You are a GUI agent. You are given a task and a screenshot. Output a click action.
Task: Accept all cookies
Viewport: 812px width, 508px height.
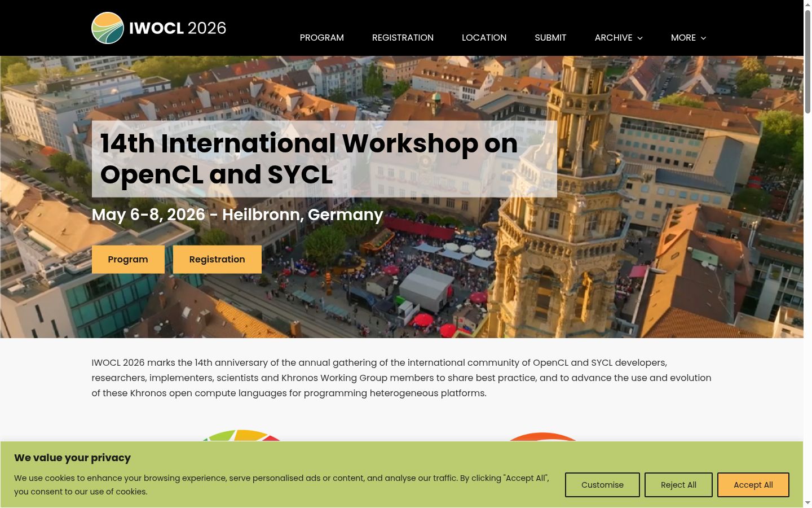(x=753, y=485)
